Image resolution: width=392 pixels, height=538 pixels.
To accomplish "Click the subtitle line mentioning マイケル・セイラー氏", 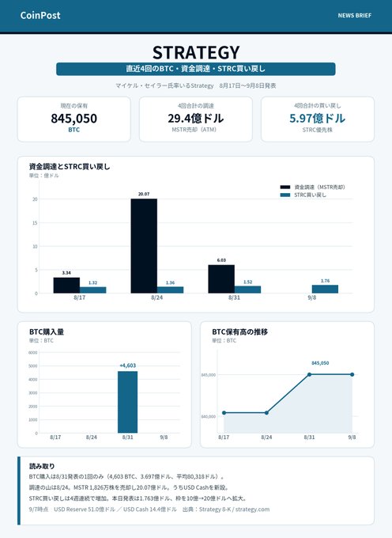I will [x=196, y=85].
